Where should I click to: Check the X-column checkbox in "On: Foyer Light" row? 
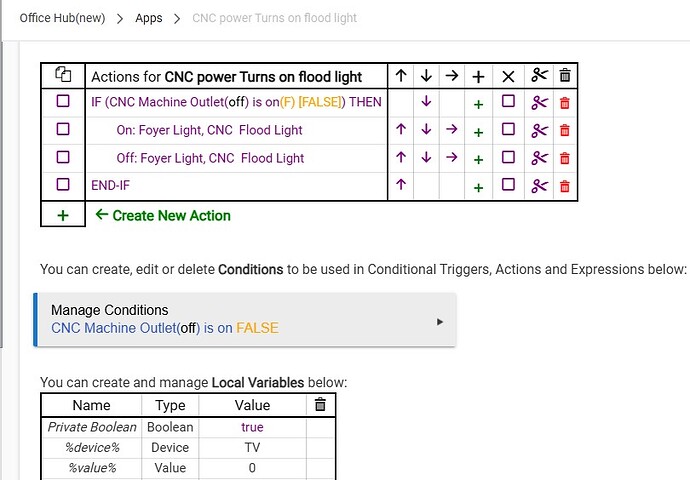(x=508, y=130)
